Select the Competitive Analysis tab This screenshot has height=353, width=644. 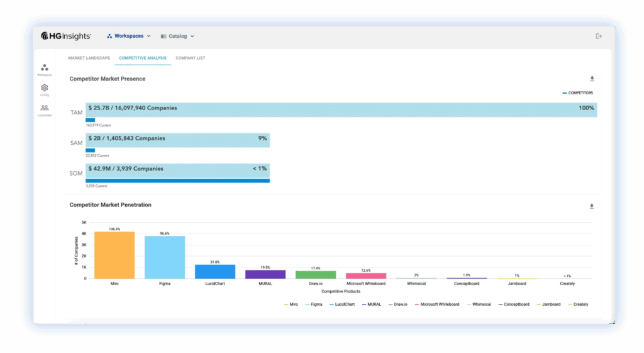[143, 59]
